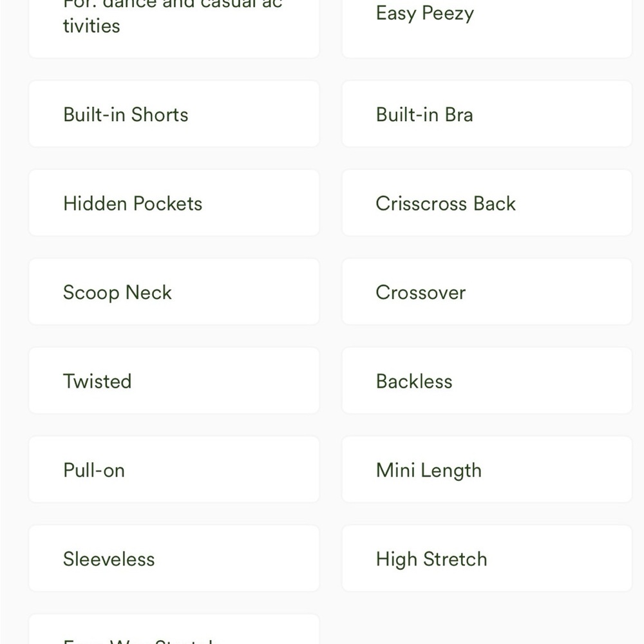Click the partially visible Four-Way Stretch card
The width and height of the screenshot is (644, 644).
[174, 631]
